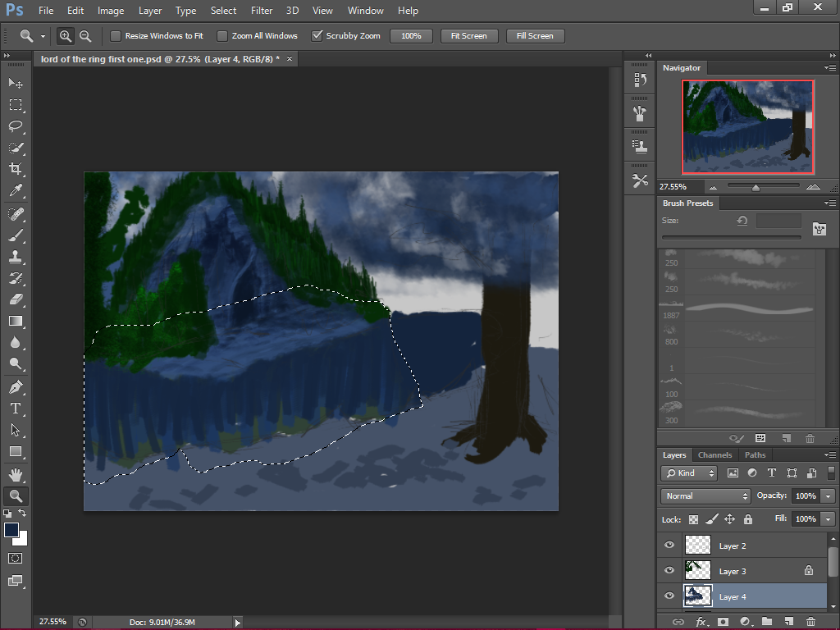840x630 pixels.
Task: Swap foreground and background colors
Action: (22, 514)
